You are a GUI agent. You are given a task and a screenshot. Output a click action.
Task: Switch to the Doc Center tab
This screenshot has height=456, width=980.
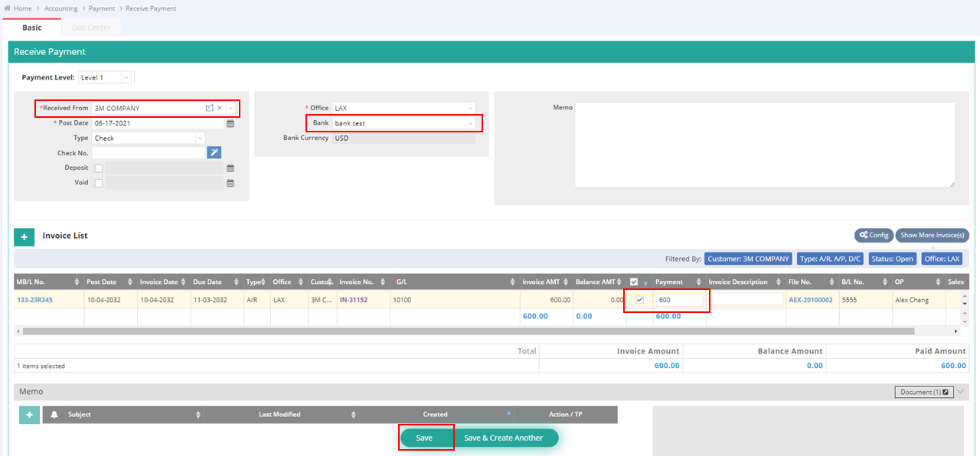[x=91, y=28]
